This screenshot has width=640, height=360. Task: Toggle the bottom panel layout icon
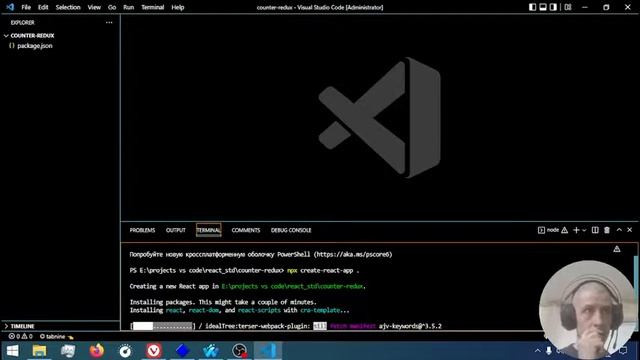pos(543,7)
